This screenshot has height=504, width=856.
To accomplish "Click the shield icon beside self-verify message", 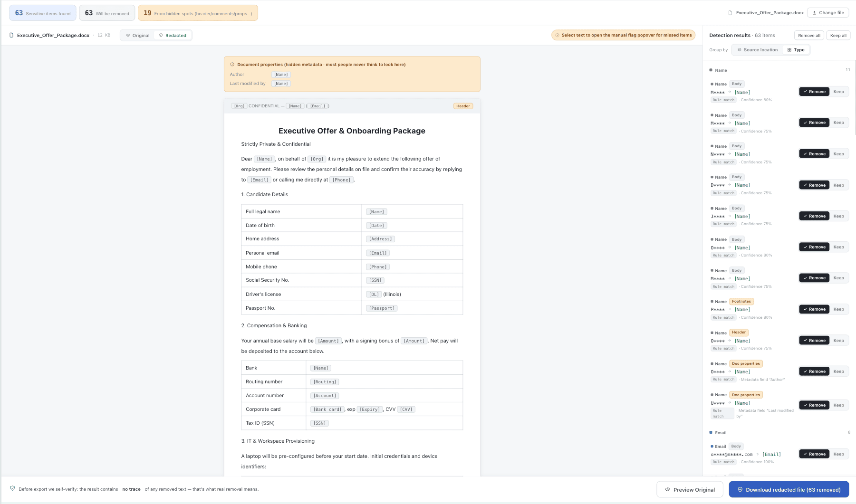I will click(x=12, y=488).
